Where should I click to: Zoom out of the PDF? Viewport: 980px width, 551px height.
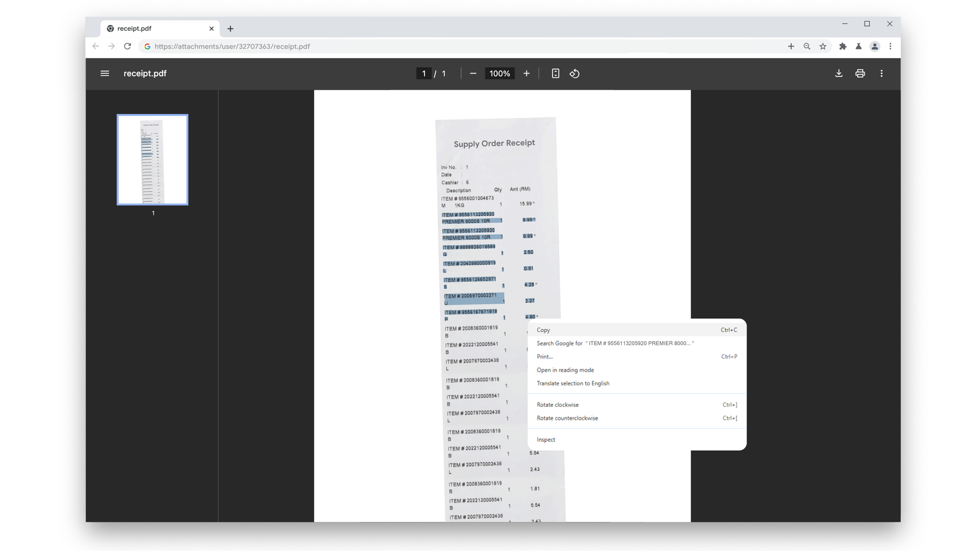[473, 73]
